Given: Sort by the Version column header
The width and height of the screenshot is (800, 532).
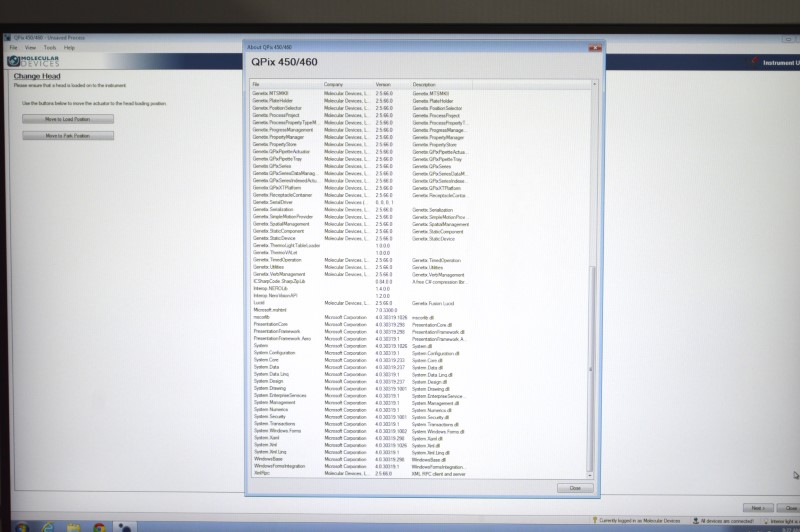Looking at the screenshot, I should [x=392, y=84].
